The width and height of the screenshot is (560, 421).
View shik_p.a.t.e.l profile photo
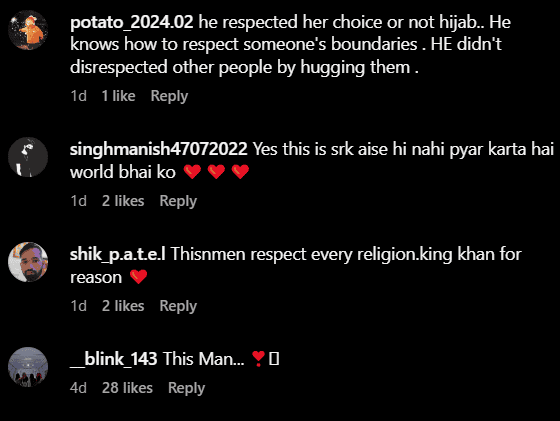[x=28, y=262]
